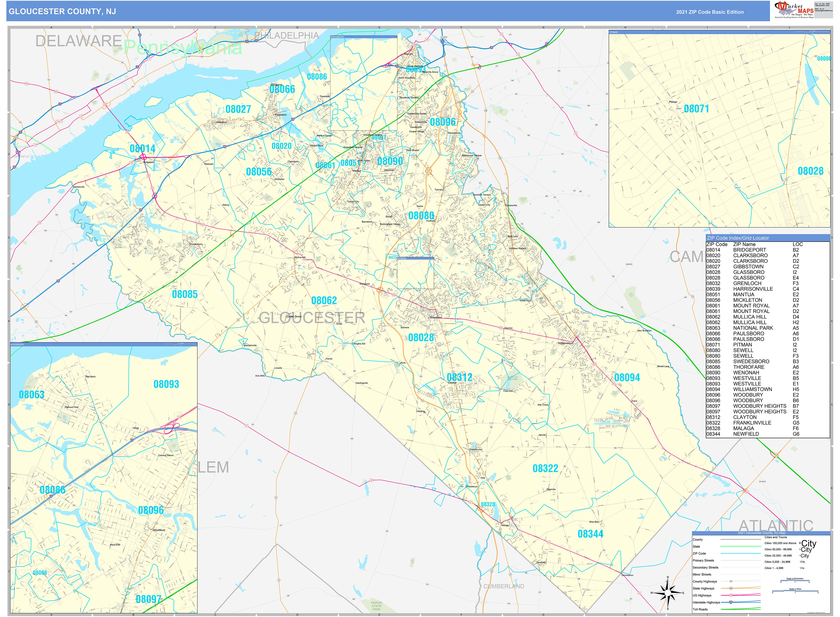Select the SWEDESBORO row in the ZIP index
This screenshot has width=840, height=617.
(x=752, y=361)
